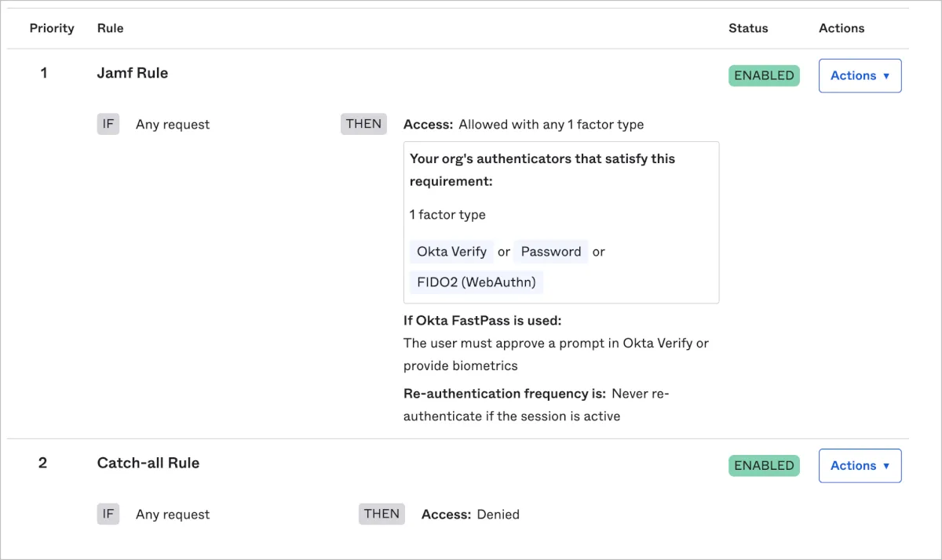The height and width of the screenshot is (560, 942).
Task: Click the Actions column header
Action: [x=842, y=28]
